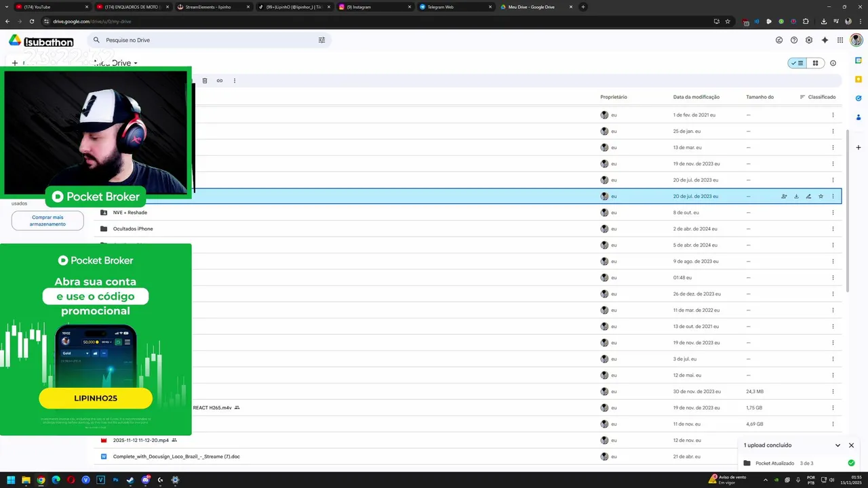This screenshot has width=868, height=488.
Task: Reload the Drive page
Action: (32, 21)
